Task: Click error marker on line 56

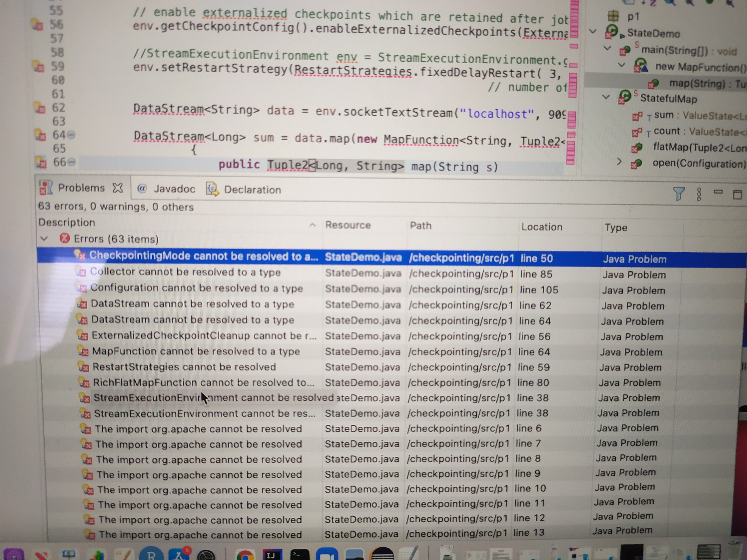Action: [x=37, y=24]
